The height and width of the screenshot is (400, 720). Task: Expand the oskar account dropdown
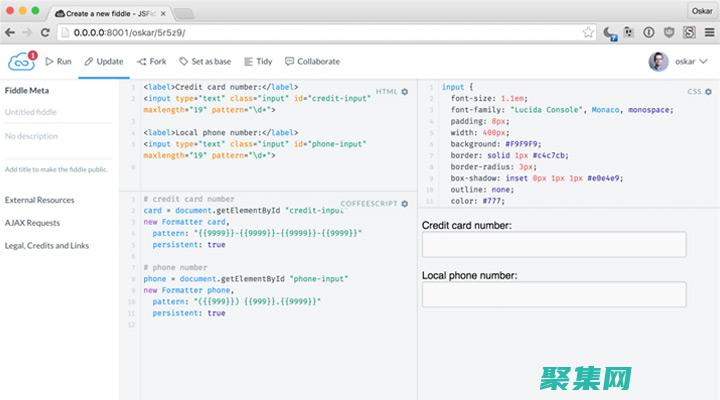tap(703, 62)
